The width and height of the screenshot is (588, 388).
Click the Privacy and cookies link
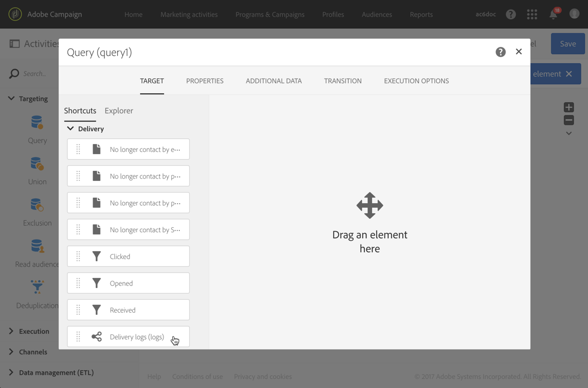tap(263, 376)
